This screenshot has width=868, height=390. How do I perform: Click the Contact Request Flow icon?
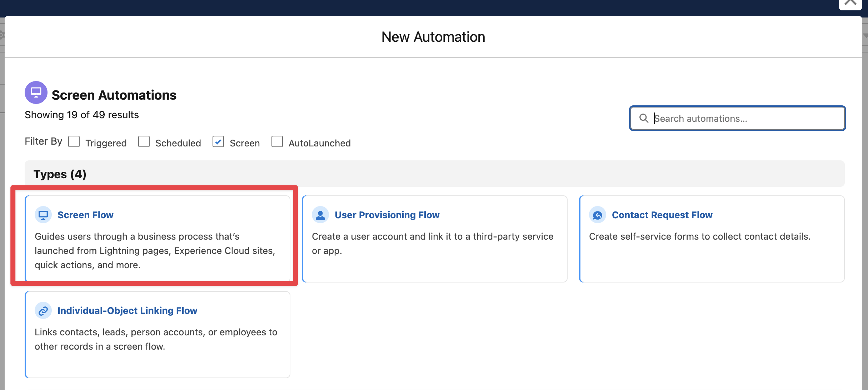pos(598,215)
